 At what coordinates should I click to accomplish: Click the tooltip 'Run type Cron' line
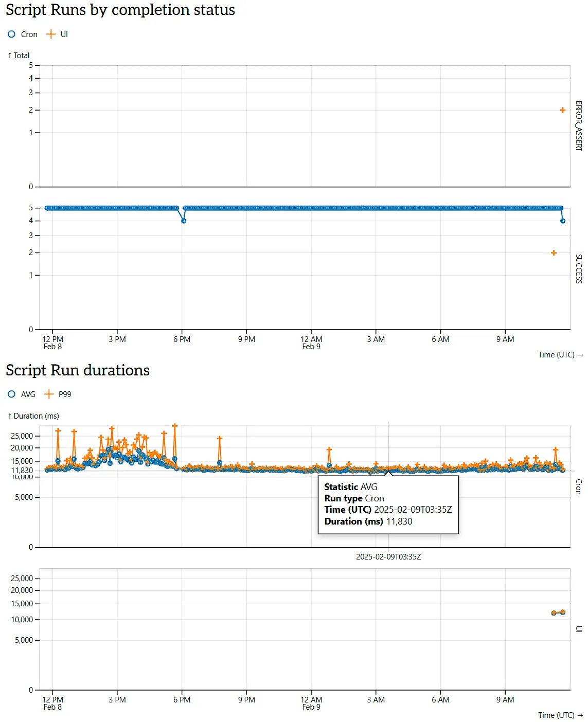click(x=354, y=498)
